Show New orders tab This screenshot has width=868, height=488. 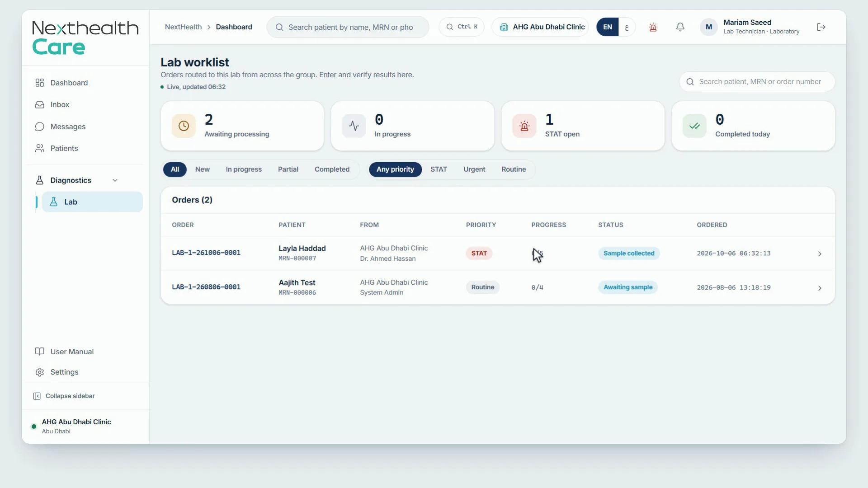[202, 169]
